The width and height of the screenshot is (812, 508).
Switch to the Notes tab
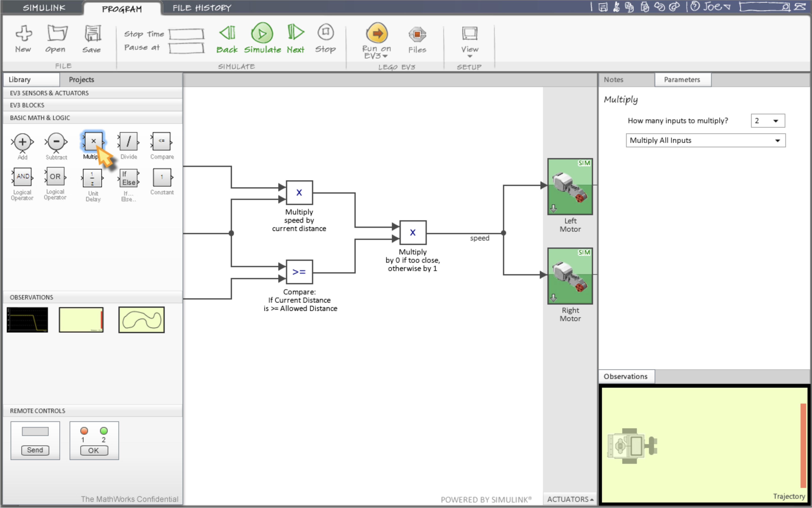(x=614, y=80)
